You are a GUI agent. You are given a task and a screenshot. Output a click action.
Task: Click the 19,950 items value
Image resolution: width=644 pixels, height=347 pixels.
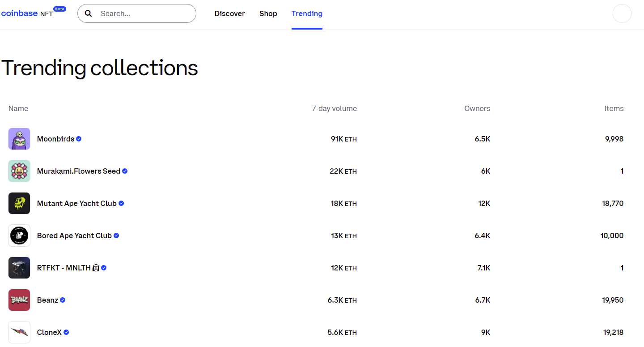(613, 300)
